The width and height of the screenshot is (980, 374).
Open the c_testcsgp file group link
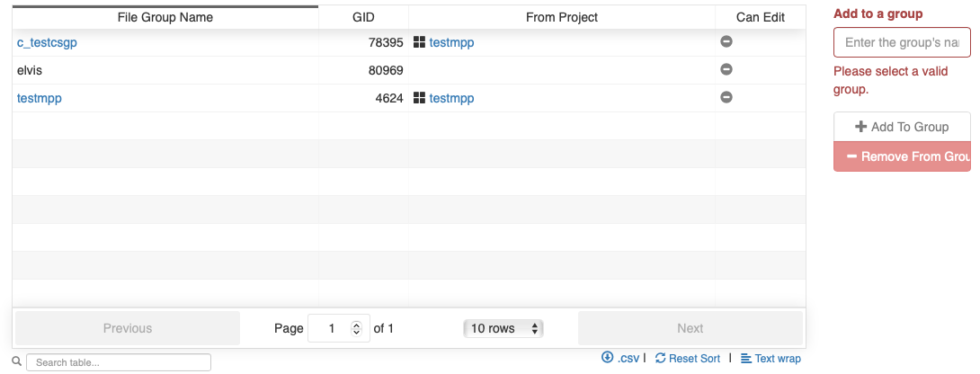(x=53, y=42)
